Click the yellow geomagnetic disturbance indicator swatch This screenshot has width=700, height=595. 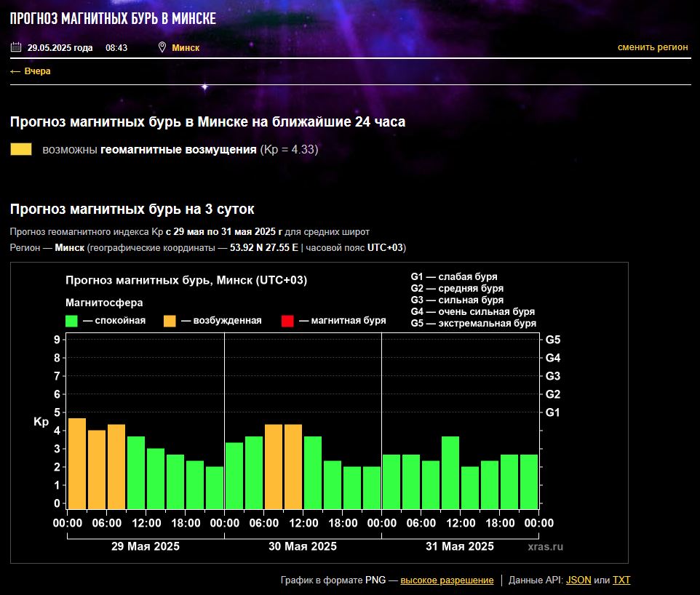pyautogui.click(x=21, y=149)
